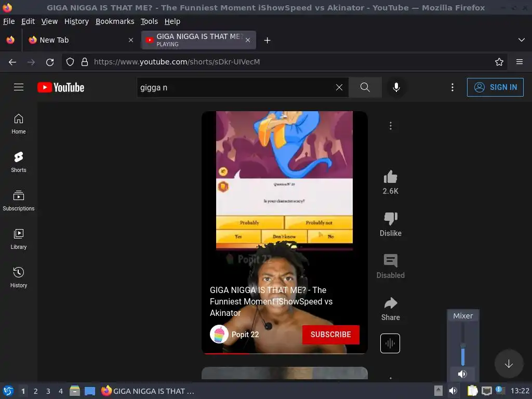Open the Tools menu
532x399 pixels.
tap(149, 21)
